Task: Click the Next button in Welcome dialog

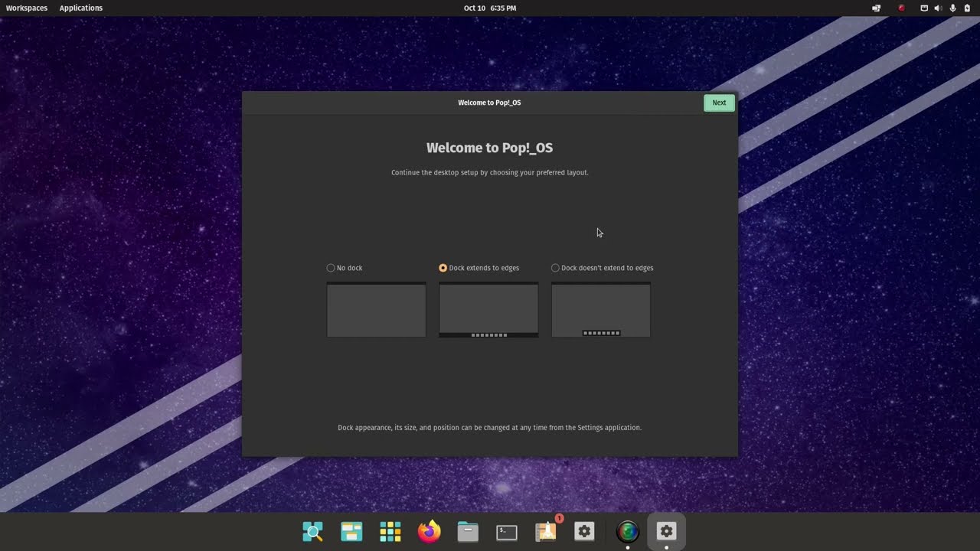Action: tap(718, 102)
